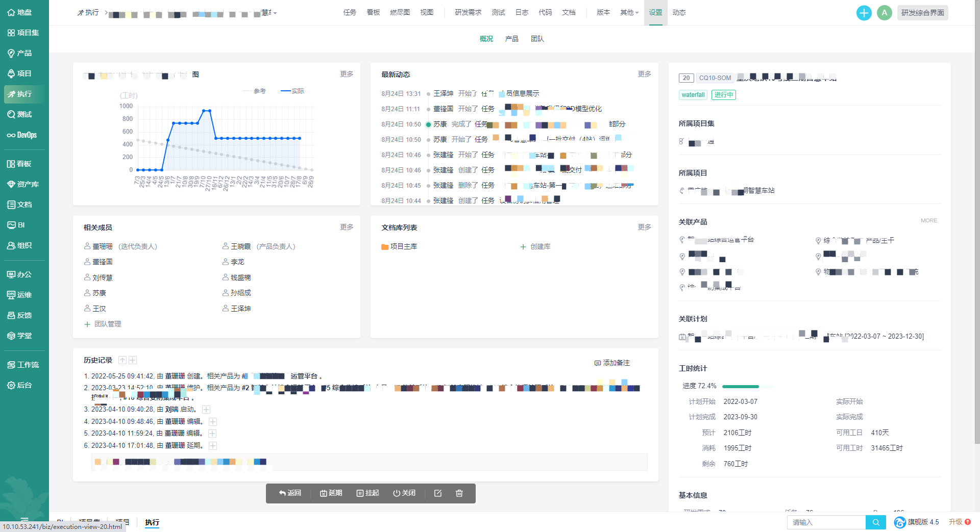Open the 其他 dropdown in top navigation

coord(629,12)
